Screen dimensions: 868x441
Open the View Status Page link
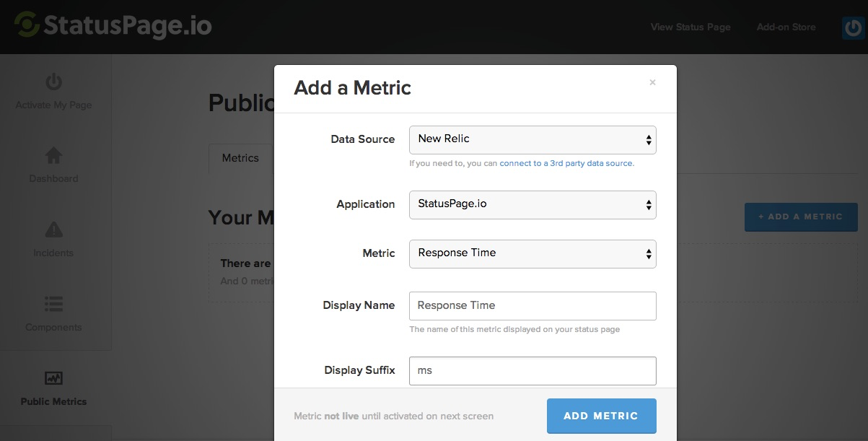click(x=691, y=27)
